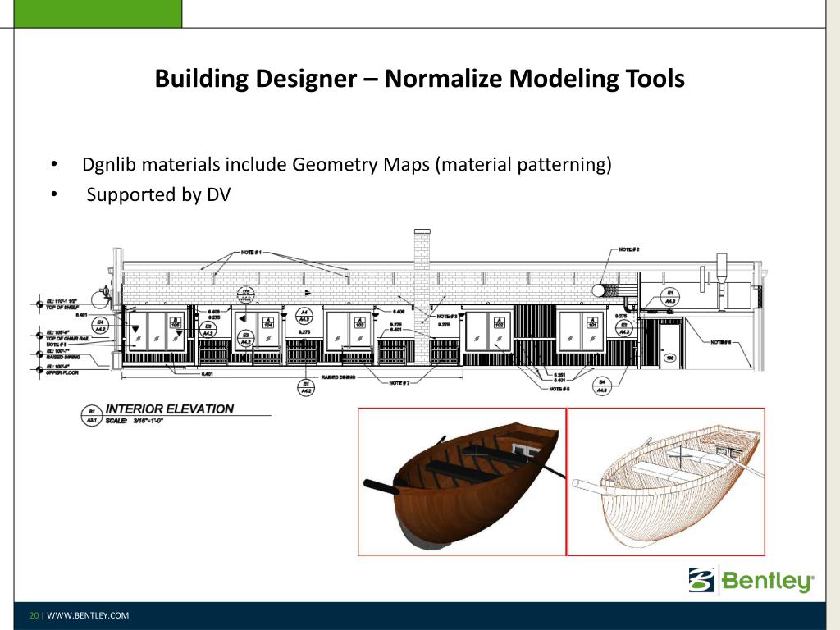The height and width of the screenshot is (630, 840).
Task: Click the INTERIOR ELEVATION drawing title
Action: 169,409
